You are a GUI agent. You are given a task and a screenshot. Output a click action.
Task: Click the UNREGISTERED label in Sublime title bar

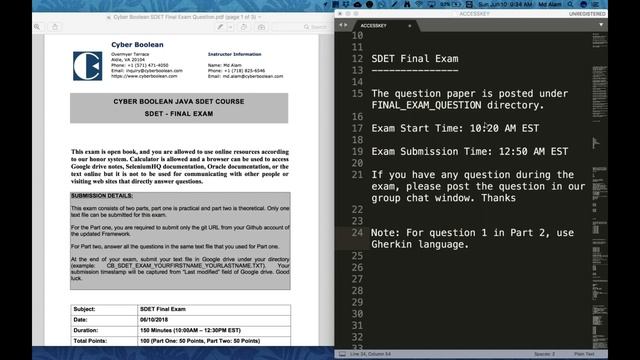click(587, 14)
